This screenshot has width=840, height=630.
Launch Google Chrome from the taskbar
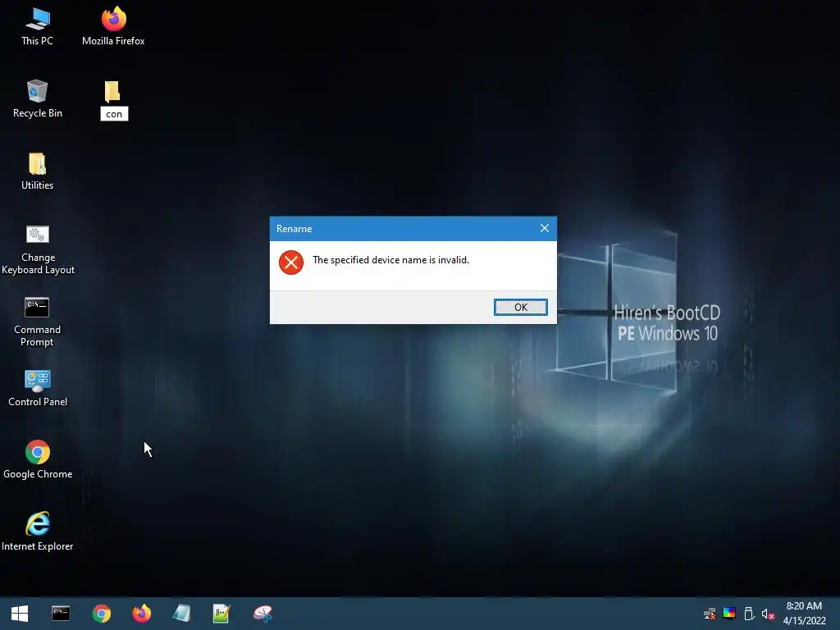pyautogui.click(x=101, y=614)
